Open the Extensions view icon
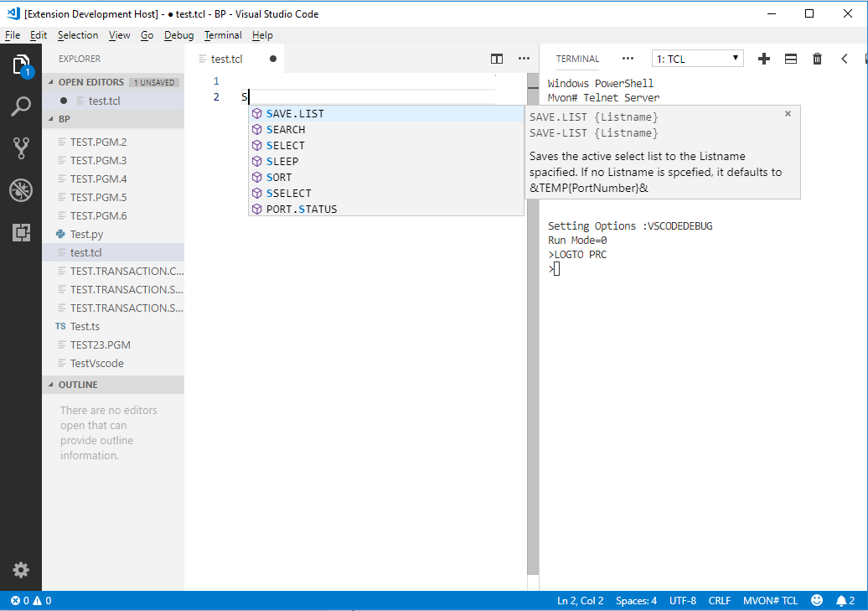Image resolution: width=868 pixels, height=611 pixels. [21, 232]
